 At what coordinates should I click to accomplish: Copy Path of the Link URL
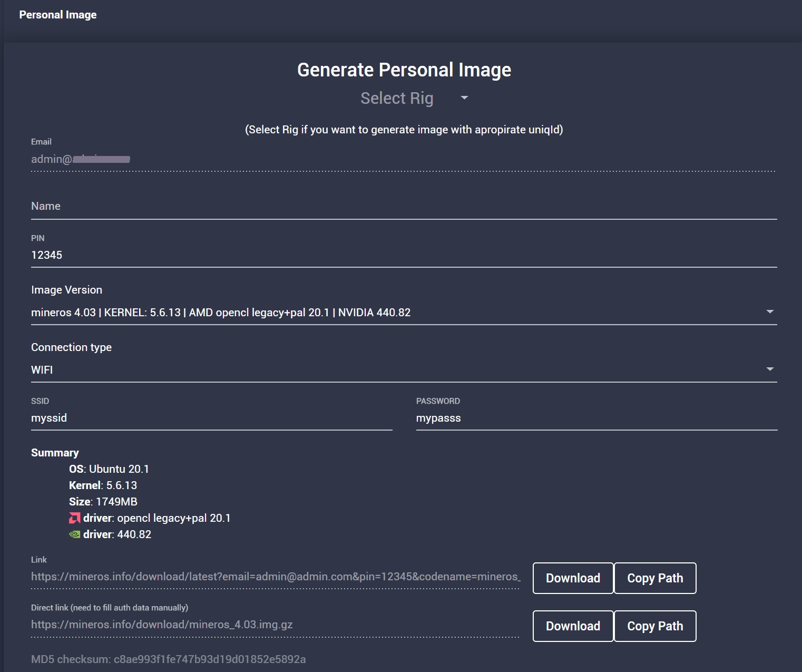click(x=655, y=578)
